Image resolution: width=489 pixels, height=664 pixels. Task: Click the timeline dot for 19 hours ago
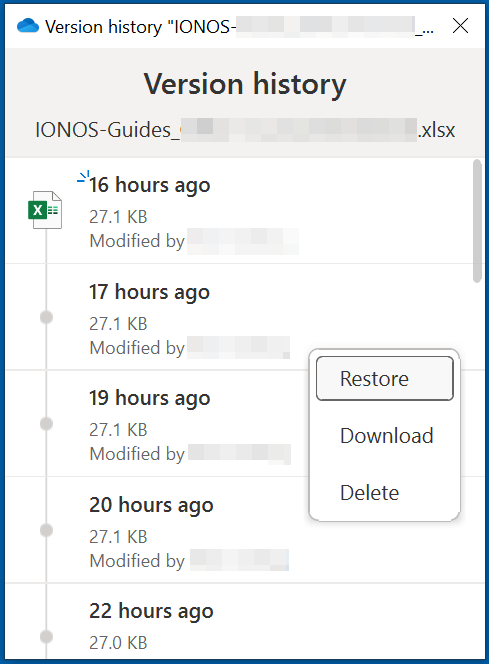46,423
